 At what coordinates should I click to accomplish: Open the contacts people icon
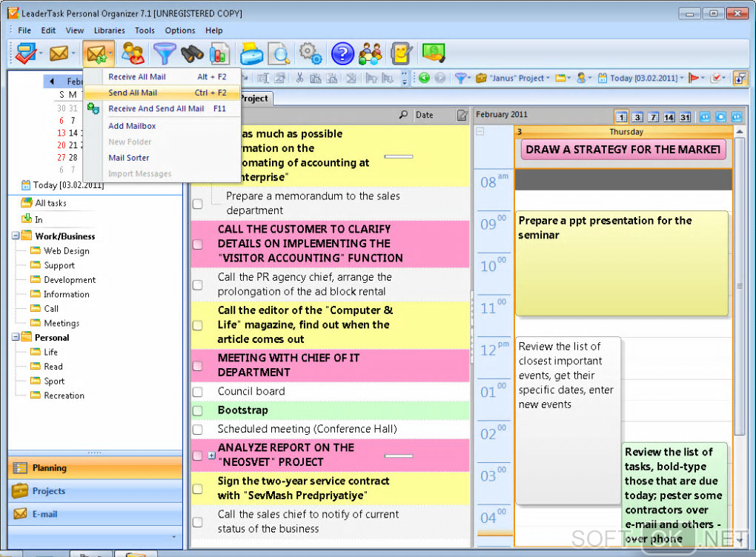(x=133, y=53)
